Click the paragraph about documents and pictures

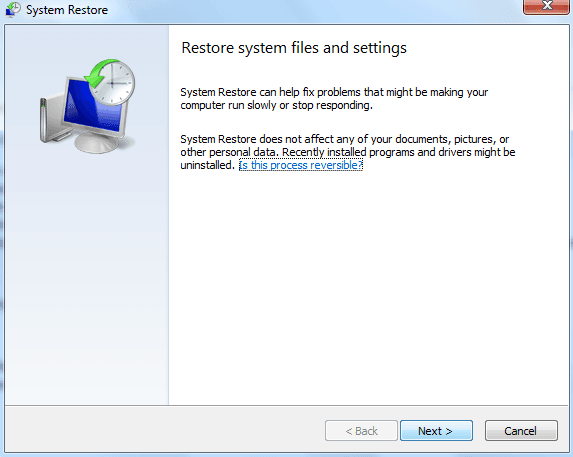pos(348,152)
